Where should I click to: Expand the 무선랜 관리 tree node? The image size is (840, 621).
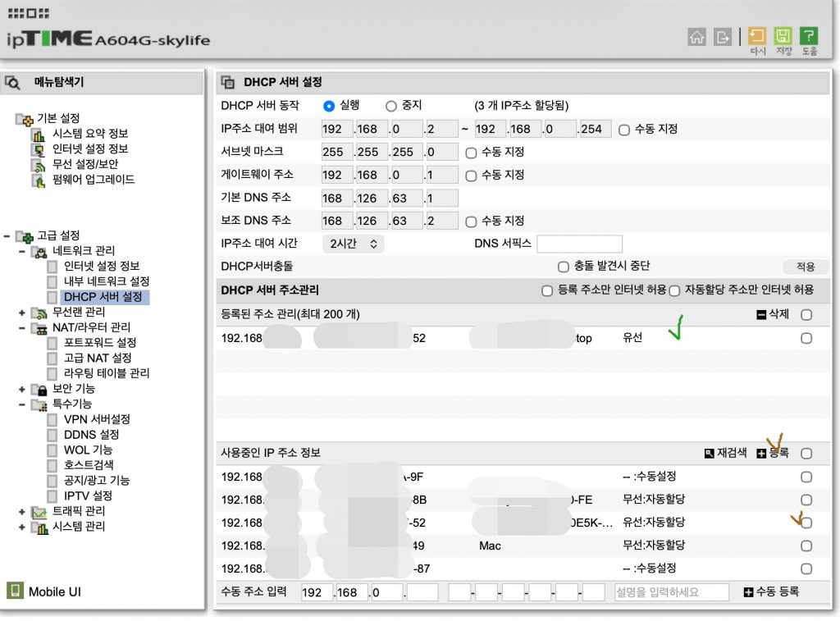point(22,313)
